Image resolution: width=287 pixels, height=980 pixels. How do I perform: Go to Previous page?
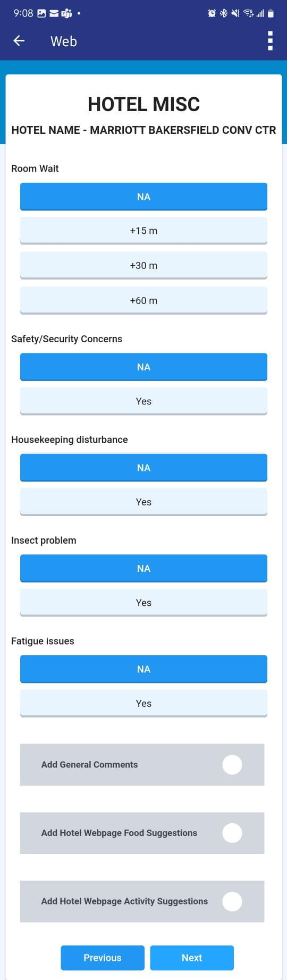tap(103, 958)
